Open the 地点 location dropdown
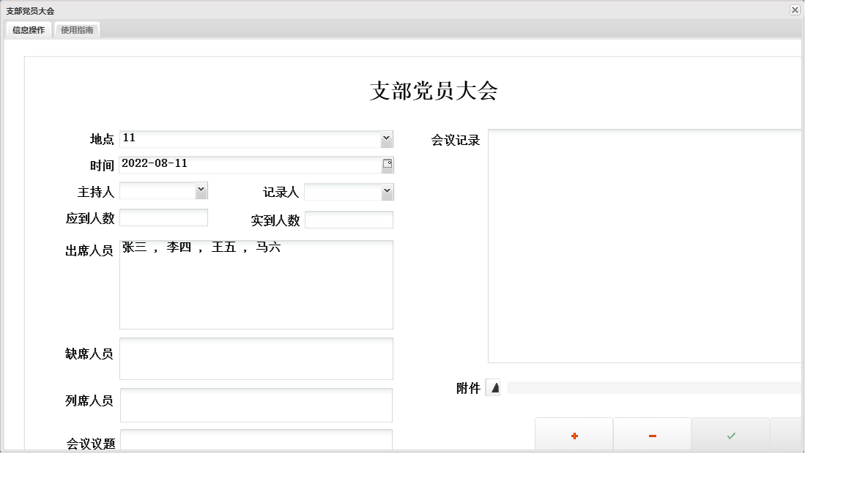This screenshot has height=503, width=868. [387, 138]
